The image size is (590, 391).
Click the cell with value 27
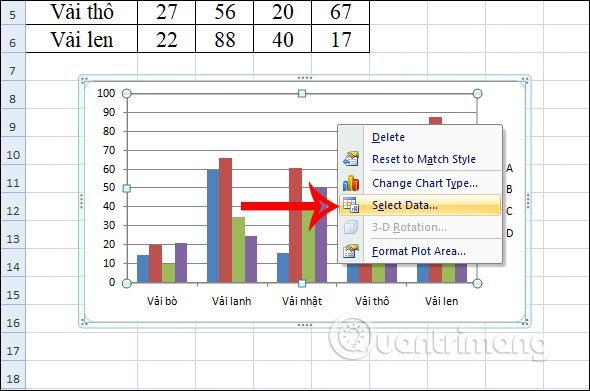click(167, 12)
